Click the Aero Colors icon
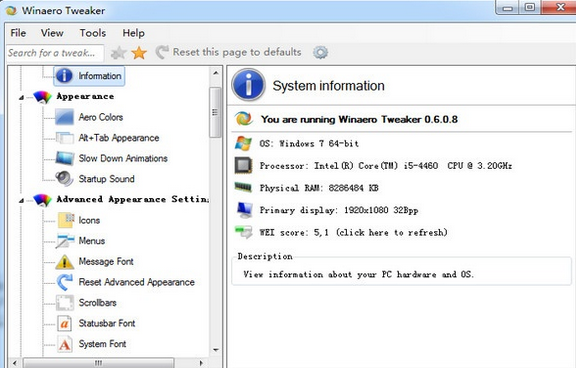576x368 pixels. click(x=65, y=117)
